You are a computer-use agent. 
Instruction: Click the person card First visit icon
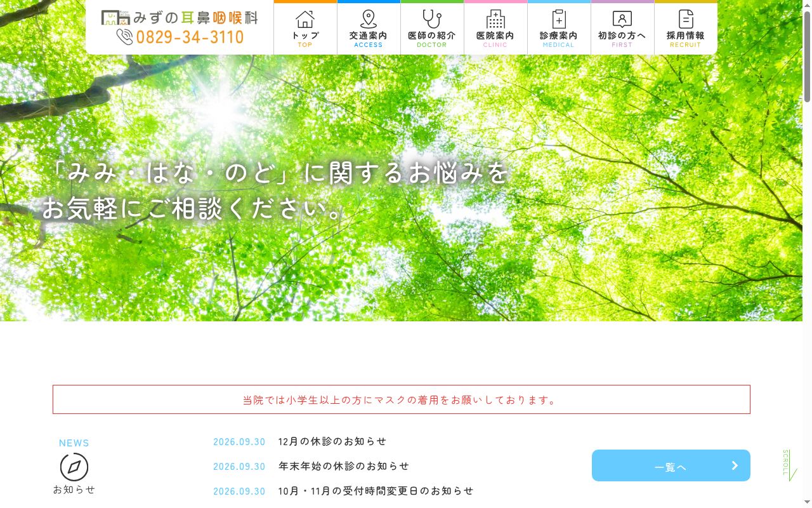[622, 19]
